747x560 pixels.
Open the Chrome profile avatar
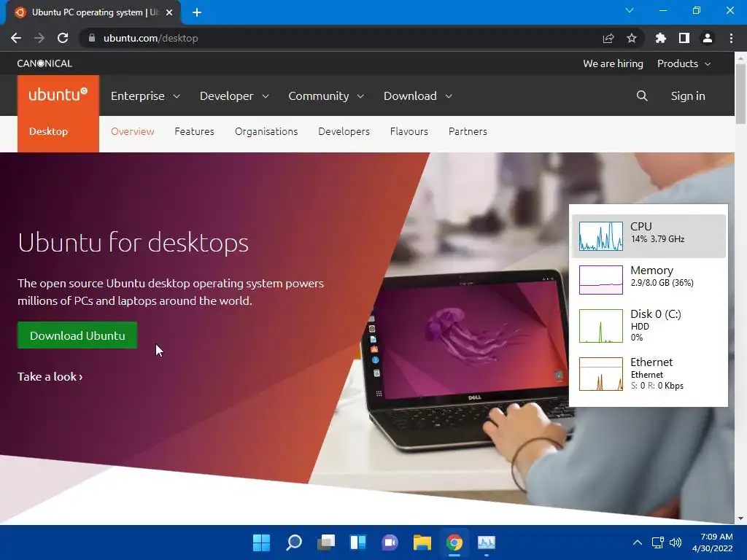[708, 38]
